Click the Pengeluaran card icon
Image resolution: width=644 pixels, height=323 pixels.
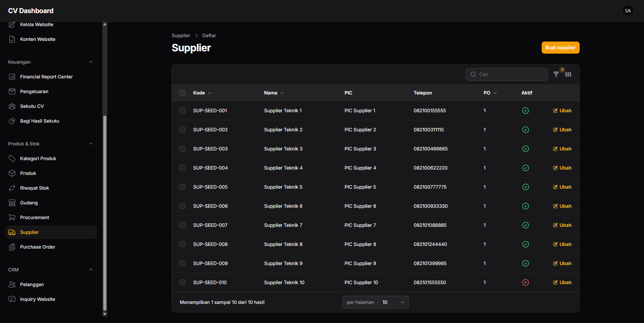coord(12,91)
